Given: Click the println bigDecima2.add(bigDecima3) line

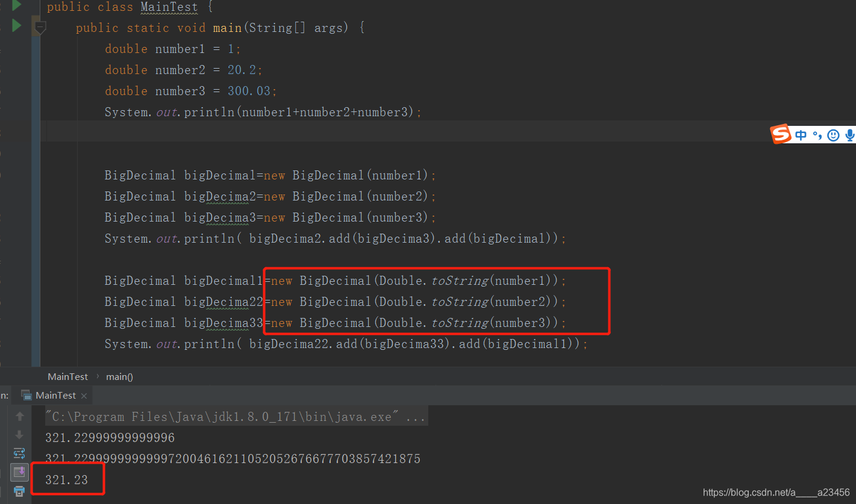Looking at the screenshot, I should (x=336, y=238).
